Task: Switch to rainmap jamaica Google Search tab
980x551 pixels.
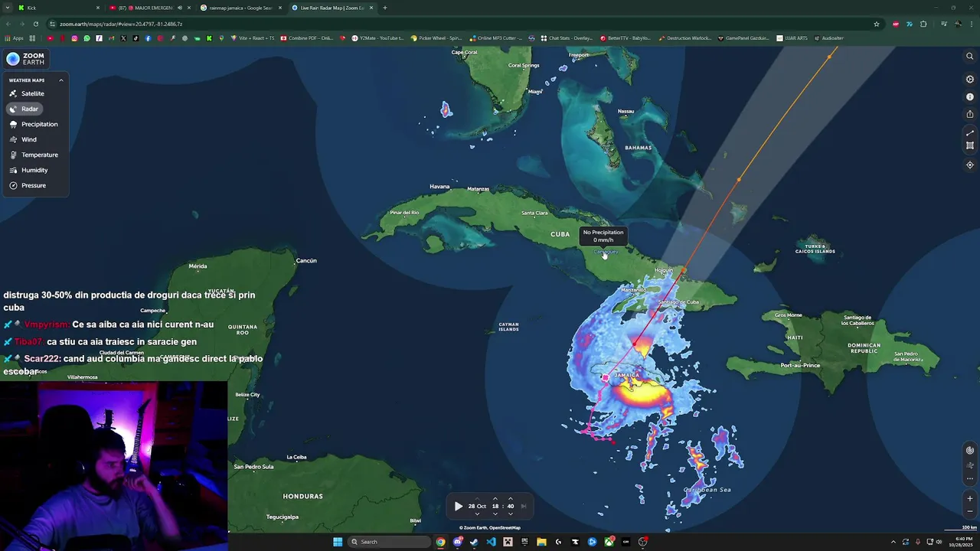Action: (240, 8)
